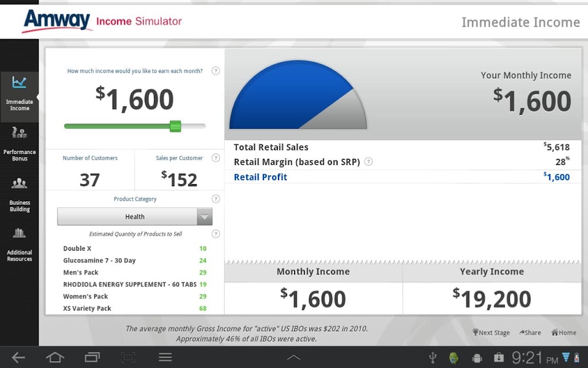Tap the menu lines icon in navigation bar

point(165,357)
